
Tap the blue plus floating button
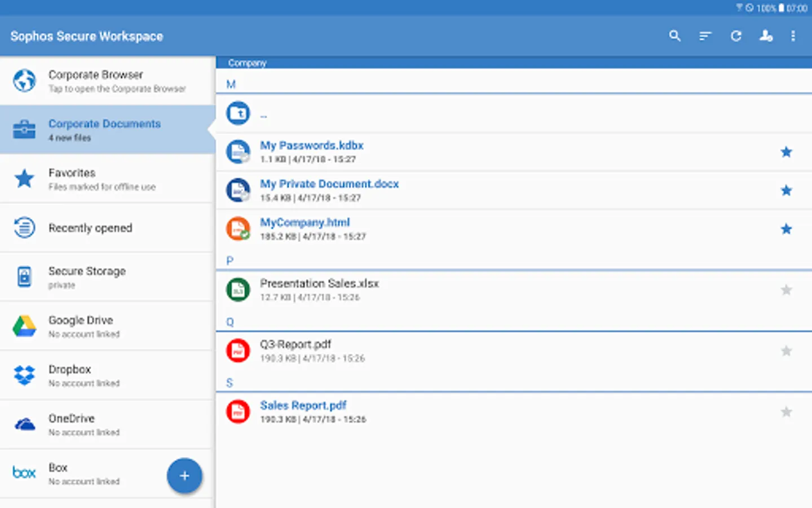pos(184,476)
